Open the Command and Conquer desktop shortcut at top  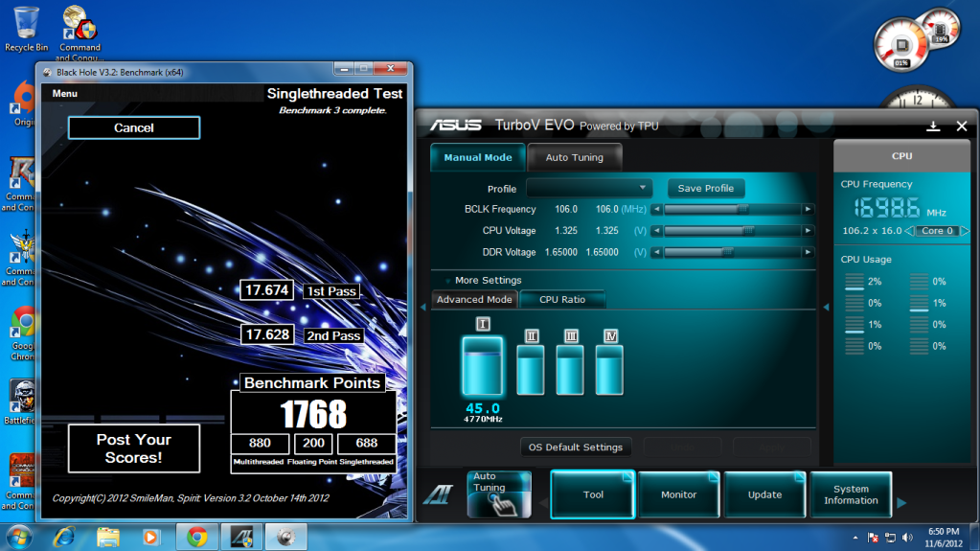[x=80, y=33]
